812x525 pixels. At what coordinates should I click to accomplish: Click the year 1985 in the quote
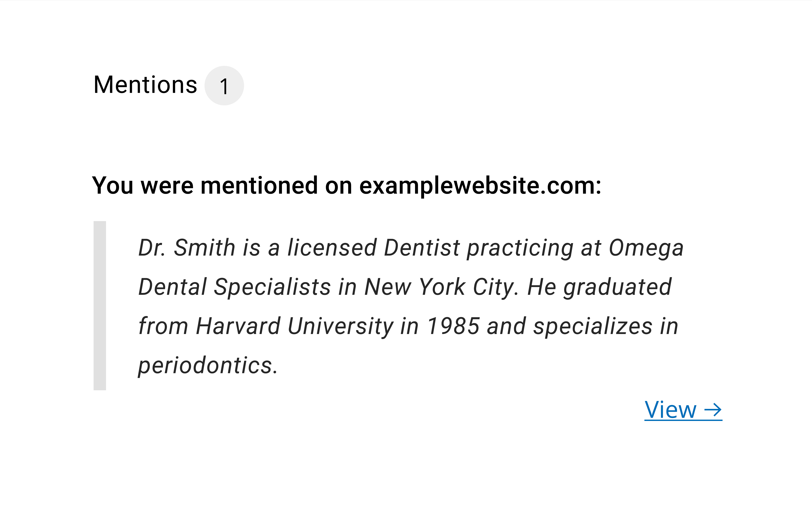coord(453,326)
